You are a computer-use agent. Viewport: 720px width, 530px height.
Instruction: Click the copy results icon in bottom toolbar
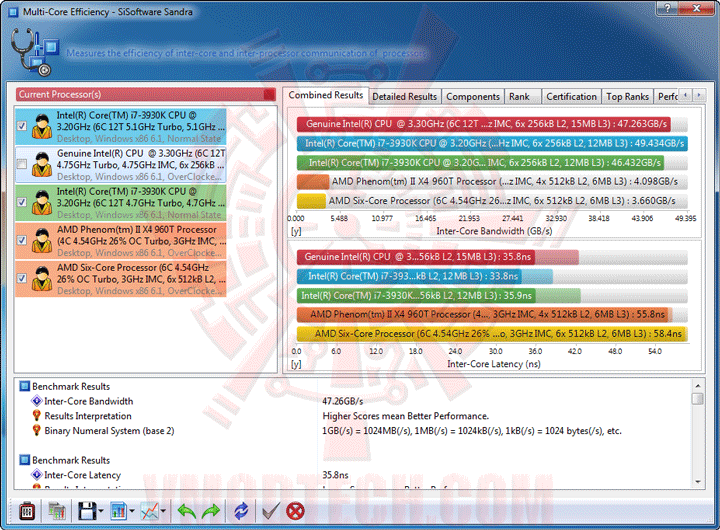[x=56, y=511]
